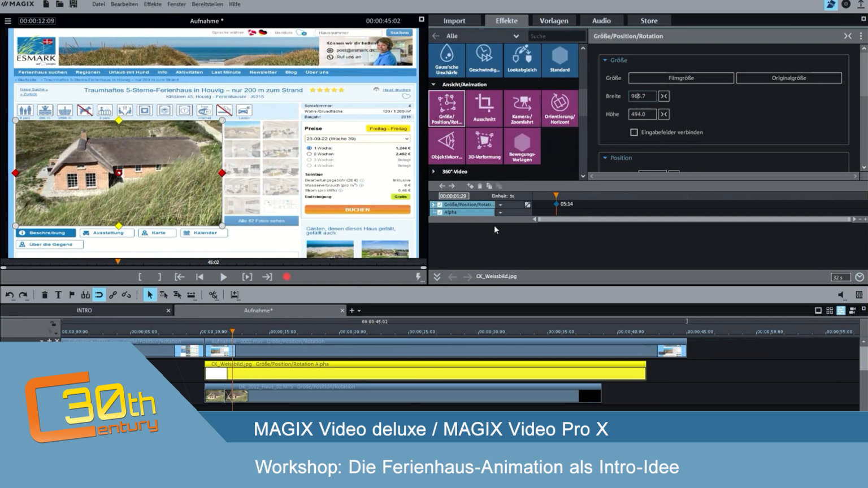Expand the 360°-Video section
The width and height of the screenshot is (868, 488).
[433, 171]
